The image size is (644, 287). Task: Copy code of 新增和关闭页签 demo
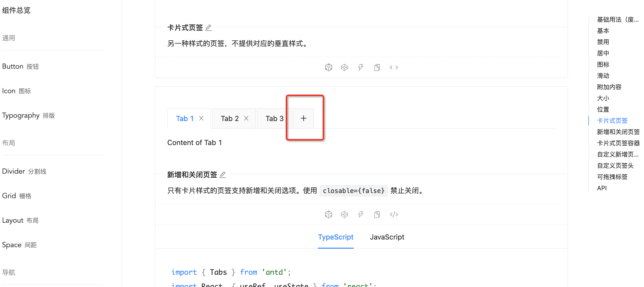(377, 214)
